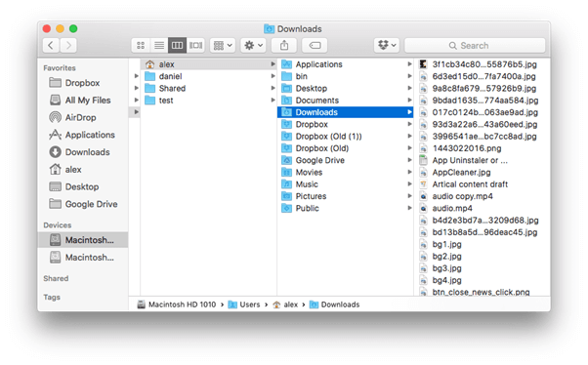Image resolution: width=588 pixels, height=365 pixels.
Task: Open Google Drive in sidebar
Action: [82, 204]
